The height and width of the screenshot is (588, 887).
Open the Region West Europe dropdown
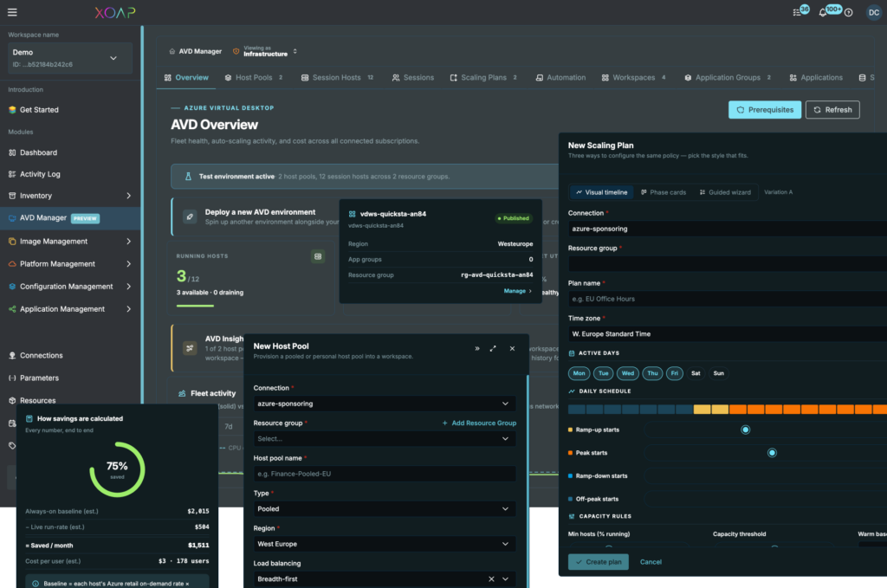[385, 544]
